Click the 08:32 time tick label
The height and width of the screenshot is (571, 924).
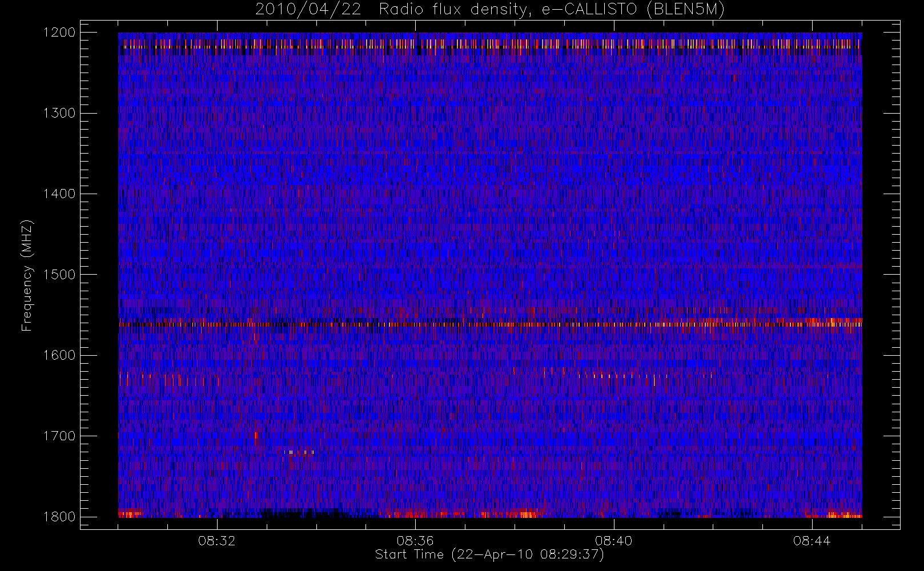click(x=217, y=541)
